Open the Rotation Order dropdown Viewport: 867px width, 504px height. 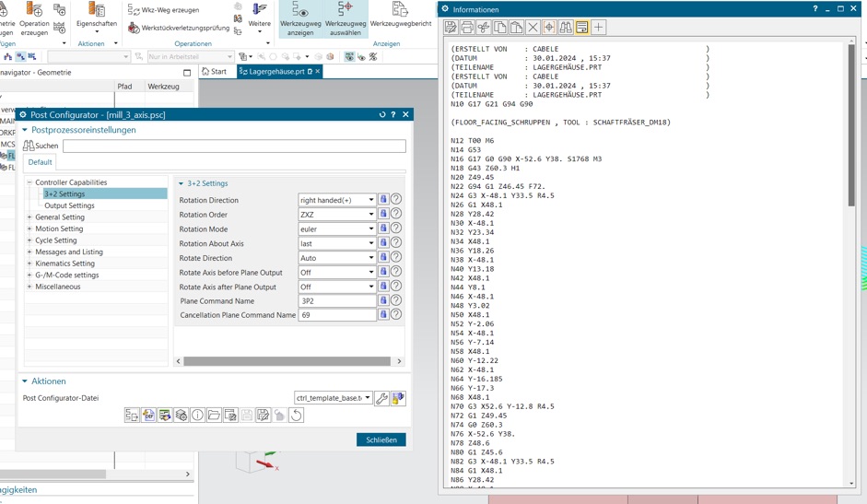pyautogui.click(x=336, y=215)
